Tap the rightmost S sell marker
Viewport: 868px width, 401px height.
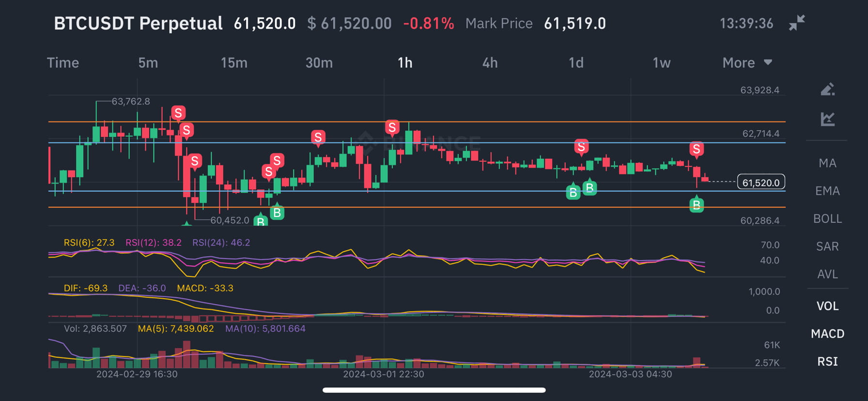tap(697, 150)
